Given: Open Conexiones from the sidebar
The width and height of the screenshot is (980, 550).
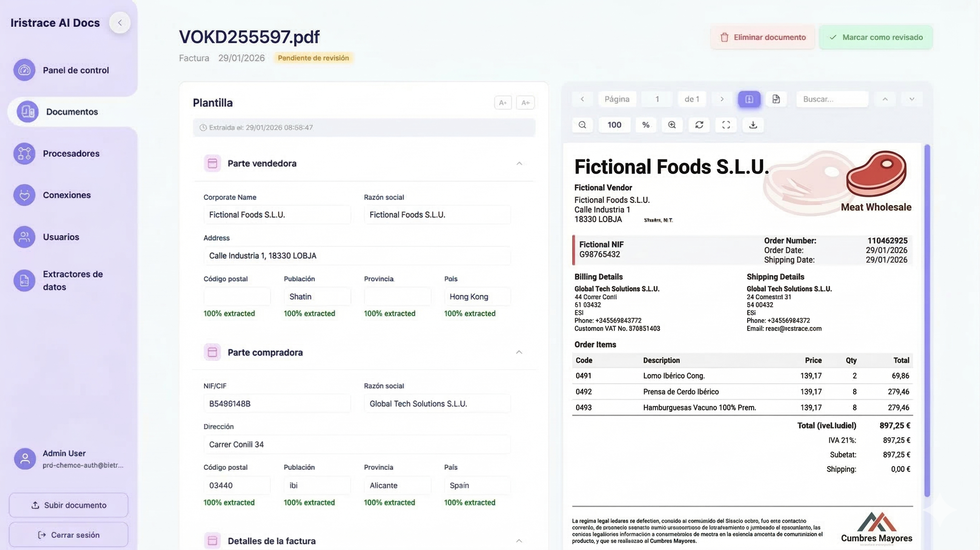Looking at the screenshot, I should point(67,195).
